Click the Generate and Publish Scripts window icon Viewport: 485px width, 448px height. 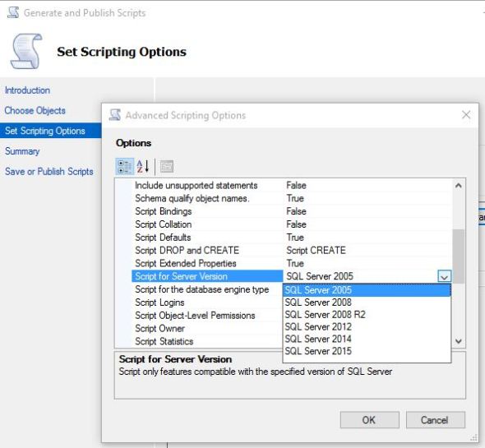13,12
